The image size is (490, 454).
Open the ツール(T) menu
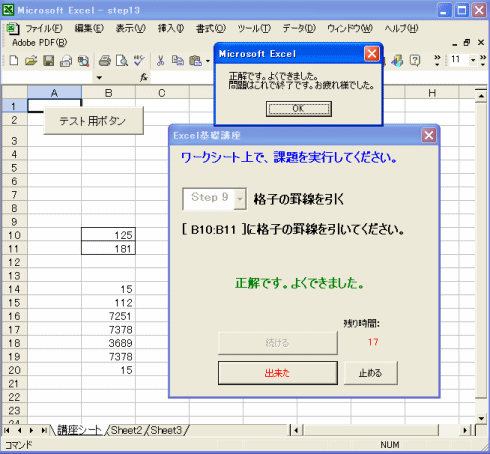(x=254, y=29)
